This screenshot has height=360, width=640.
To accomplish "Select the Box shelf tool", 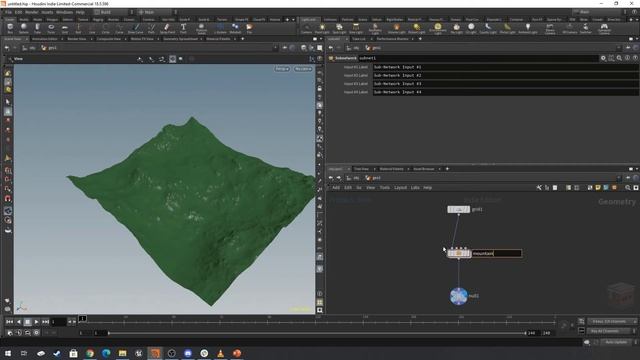I will tap(10, 28).
